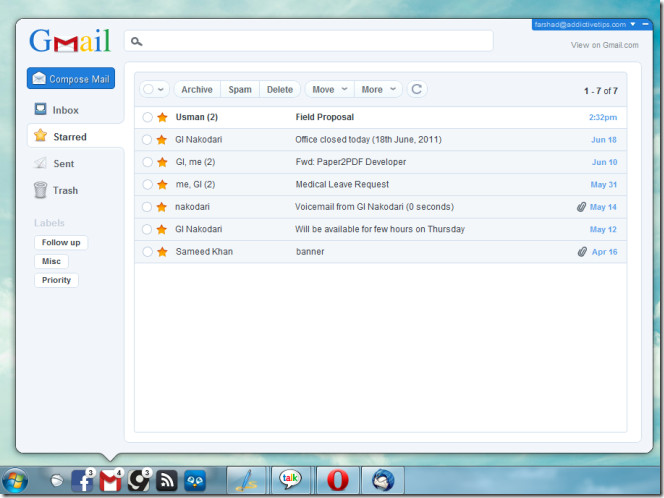Click the small grey taskbar icon beside Start
This screenshot has height=498, width=664.
click(x=56, y=481)
